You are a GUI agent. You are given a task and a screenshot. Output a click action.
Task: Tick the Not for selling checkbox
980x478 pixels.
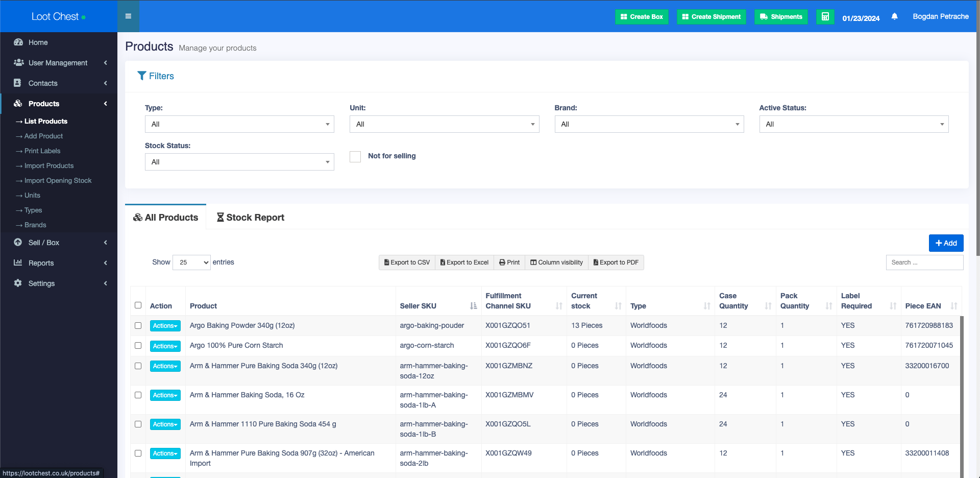[x=355, y=156]
